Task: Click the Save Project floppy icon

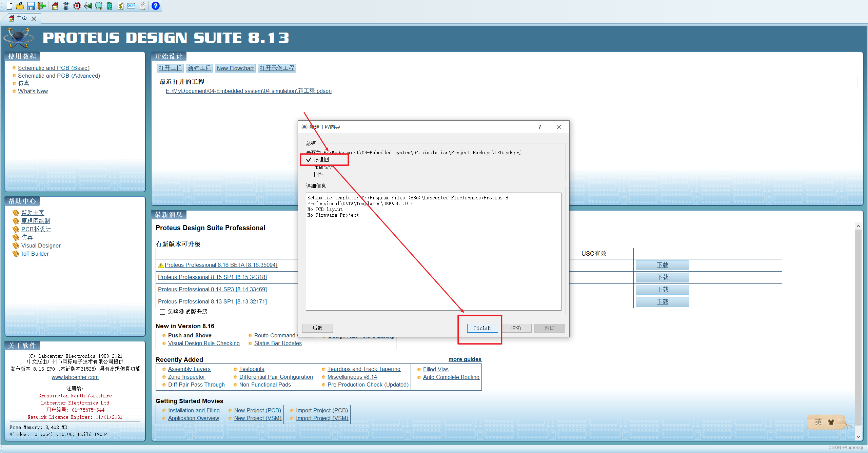Action: point(31,6)
